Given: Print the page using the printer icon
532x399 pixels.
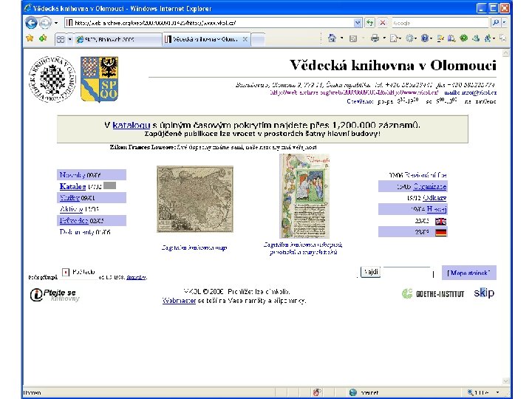Looking at the screenshot, I should point(375,38).
